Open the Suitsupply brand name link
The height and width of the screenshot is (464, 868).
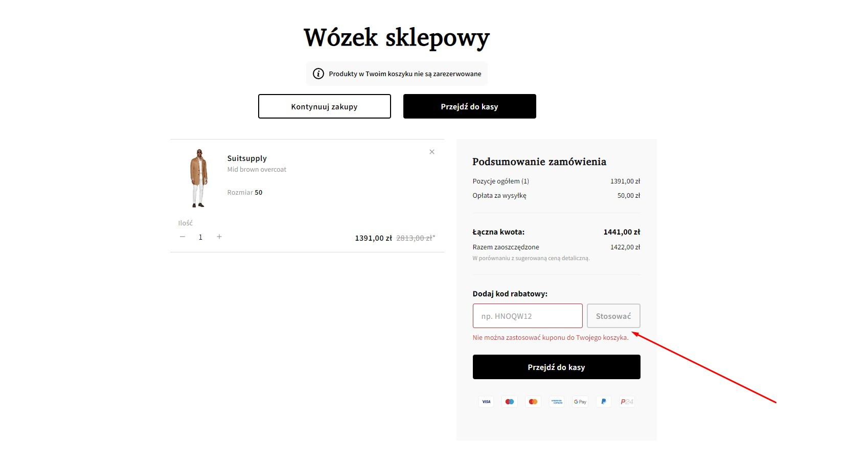pos(247,158)
